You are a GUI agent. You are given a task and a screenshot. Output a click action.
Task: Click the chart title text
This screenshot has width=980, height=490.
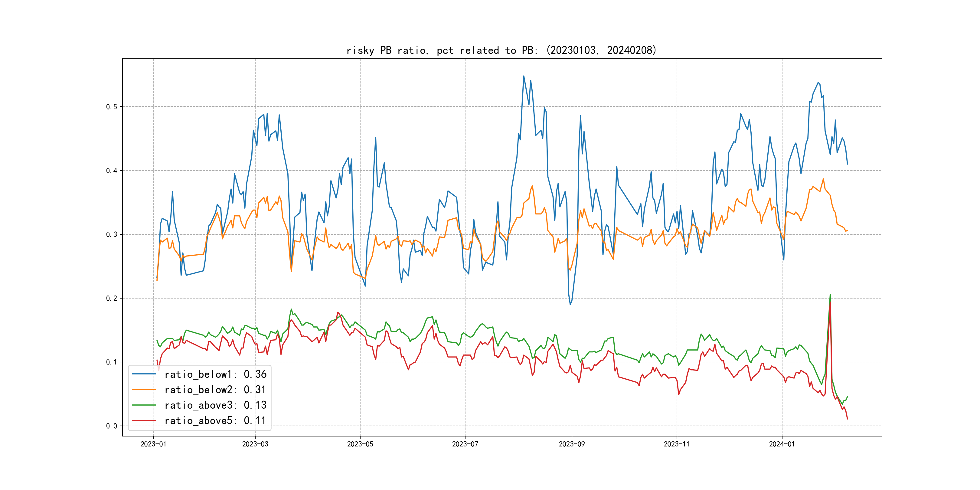[501, 50]
